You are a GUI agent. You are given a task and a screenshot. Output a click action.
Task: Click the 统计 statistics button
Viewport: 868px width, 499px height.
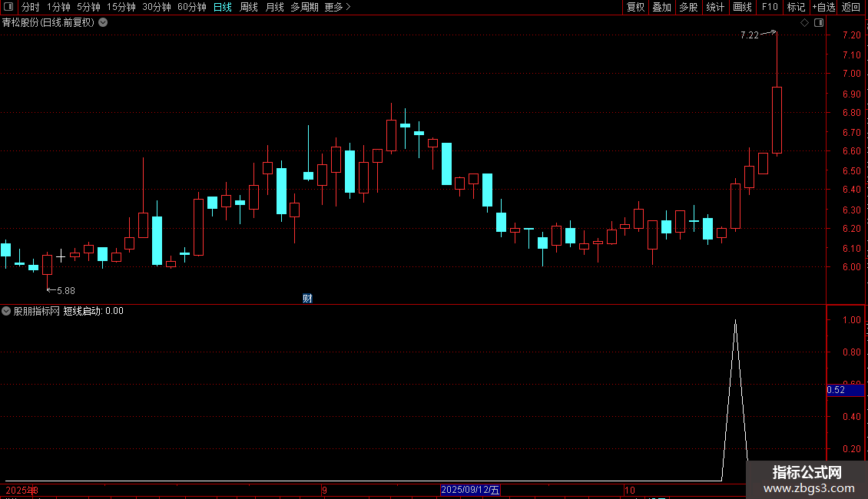pyautogui.click(x=714, y=7)
